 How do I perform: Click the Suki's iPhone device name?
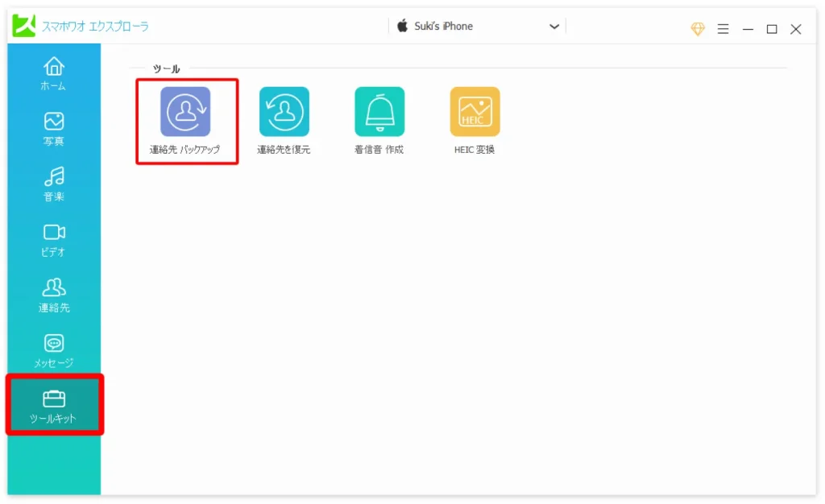(x=443, y=27)
